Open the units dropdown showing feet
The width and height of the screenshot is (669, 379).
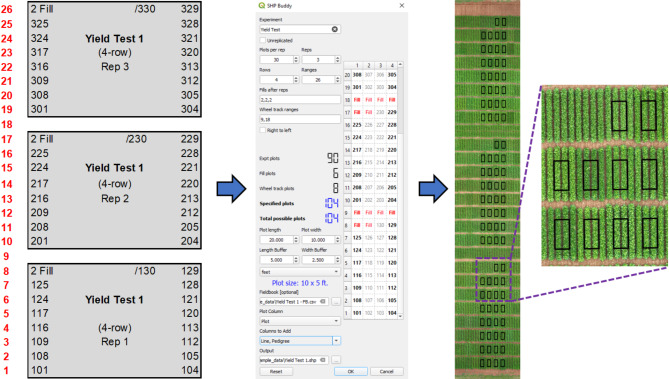300,272
